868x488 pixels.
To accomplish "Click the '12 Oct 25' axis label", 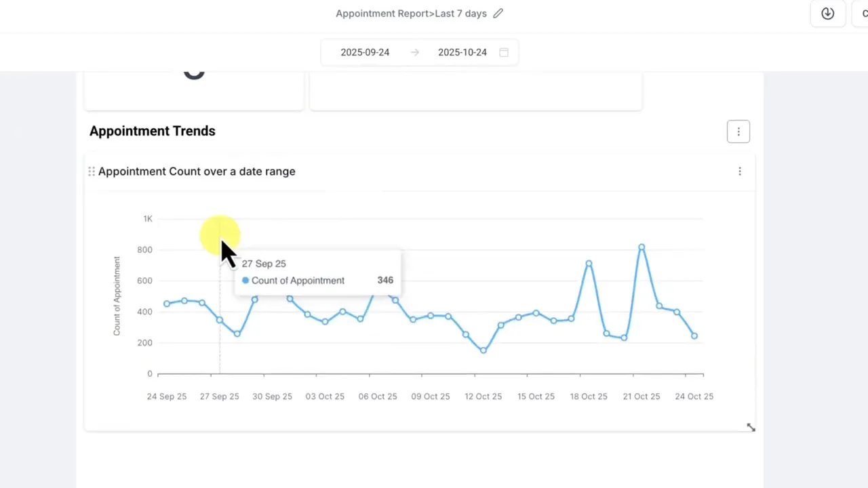I will [484, 396].
